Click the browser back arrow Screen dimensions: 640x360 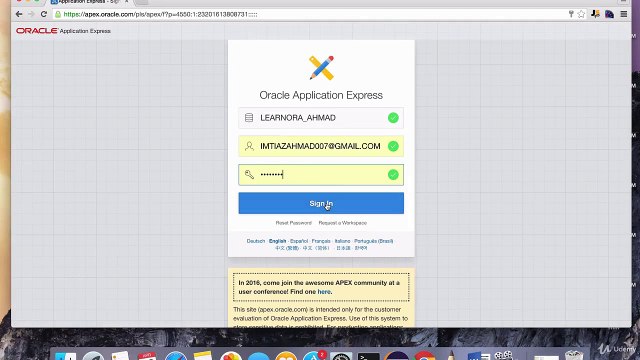(19, 14)
